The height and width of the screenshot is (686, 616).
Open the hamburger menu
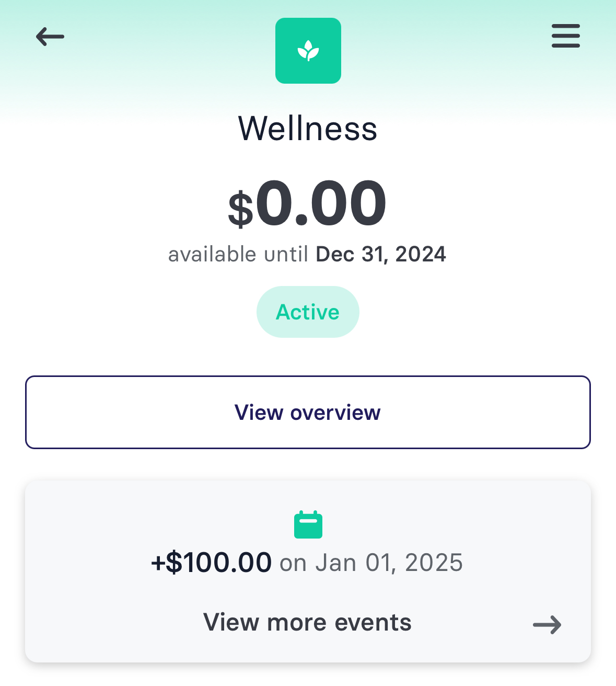[x=566, y=36]
